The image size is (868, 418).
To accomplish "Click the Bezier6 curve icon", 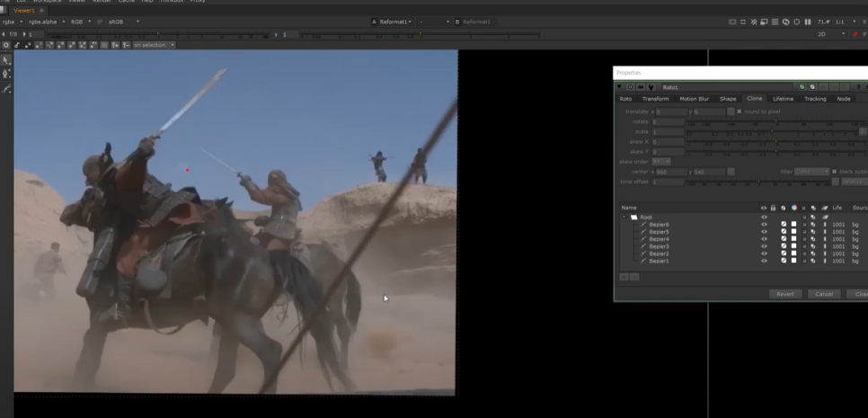I will pos(643,224).
